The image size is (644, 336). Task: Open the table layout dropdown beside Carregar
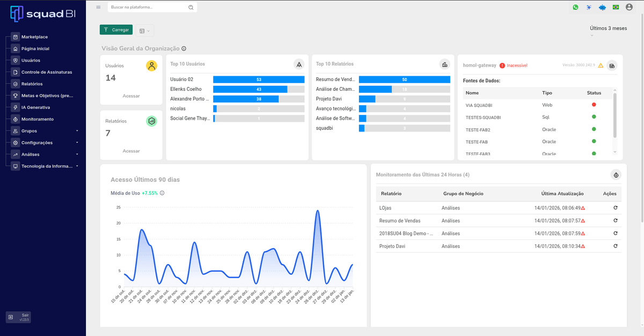coord(144,31)
